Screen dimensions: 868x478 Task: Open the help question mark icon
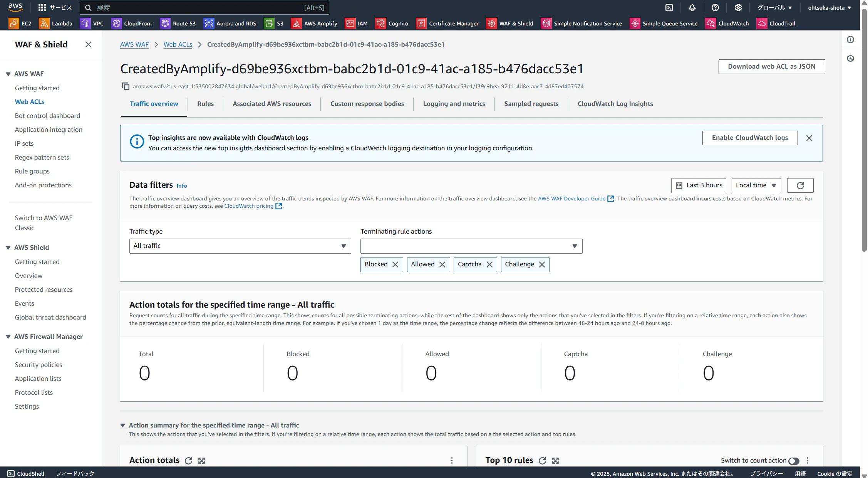pyautogui.click(x=715, y=8)
